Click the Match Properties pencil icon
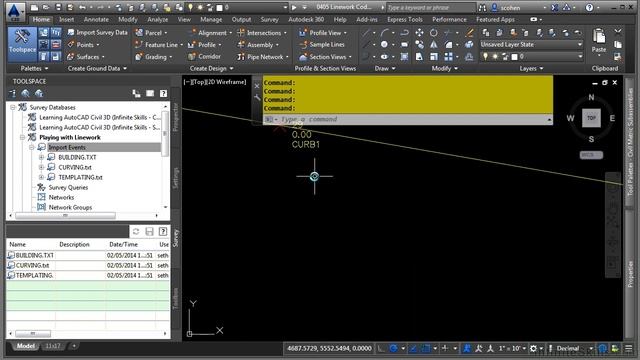 [470, 33]
